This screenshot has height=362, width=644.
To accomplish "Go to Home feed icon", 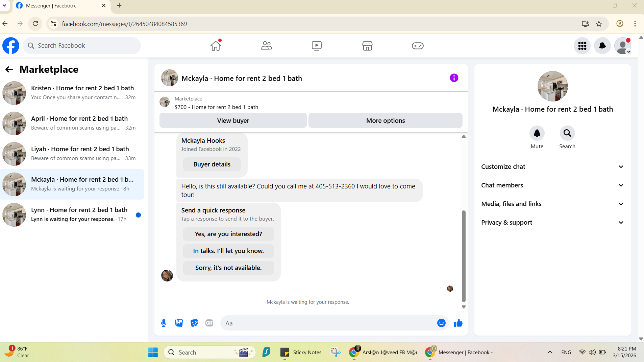I will tap(216, 46).
